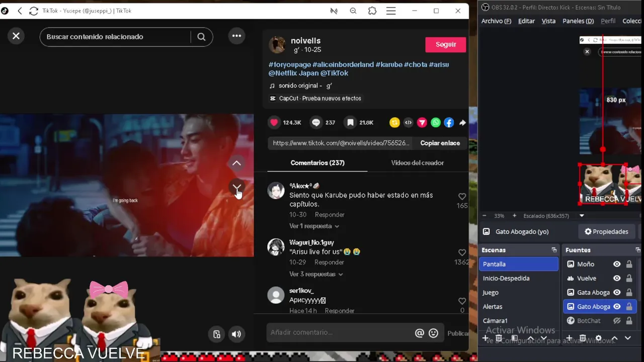The height and width of the screenshot is (362, 644).
Task: Like the Waguri_No.1guy comment
Action: [462, 253]
